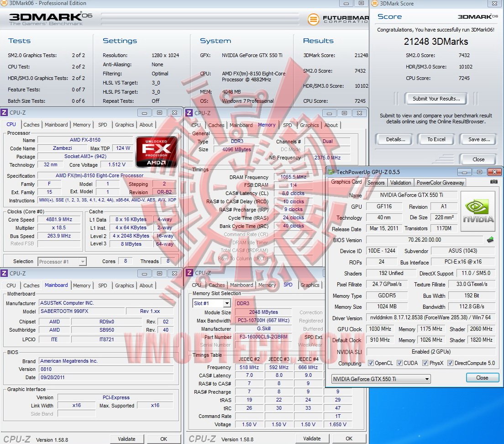Click the Details... button in Score window

click(395, 139)
